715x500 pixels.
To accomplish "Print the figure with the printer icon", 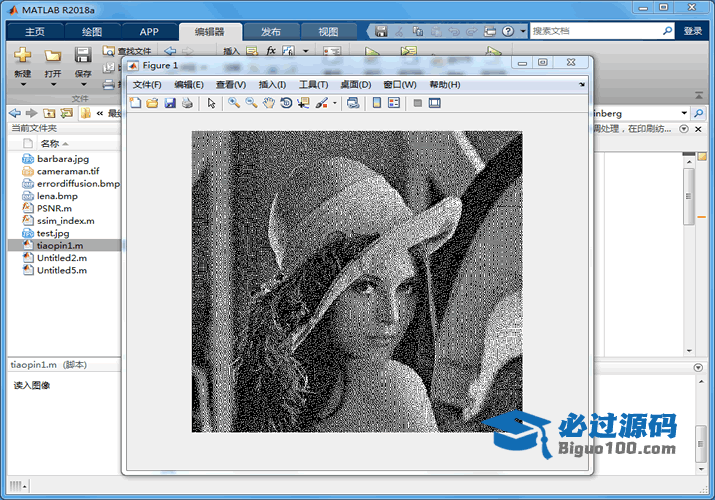I will [x=187, y=103].
